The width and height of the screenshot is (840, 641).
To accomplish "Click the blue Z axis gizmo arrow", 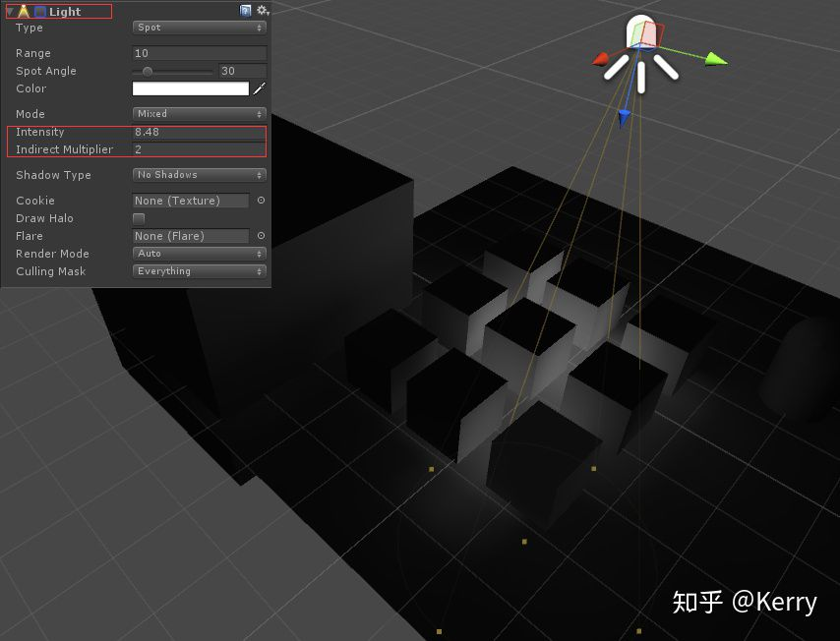I will click(625, 117).
